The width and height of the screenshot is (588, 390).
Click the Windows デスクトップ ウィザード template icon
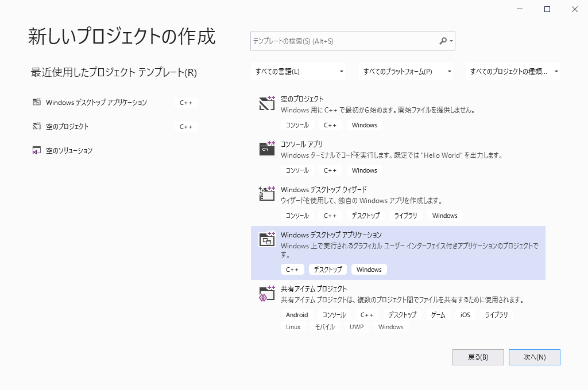click(x=267, y=194)
